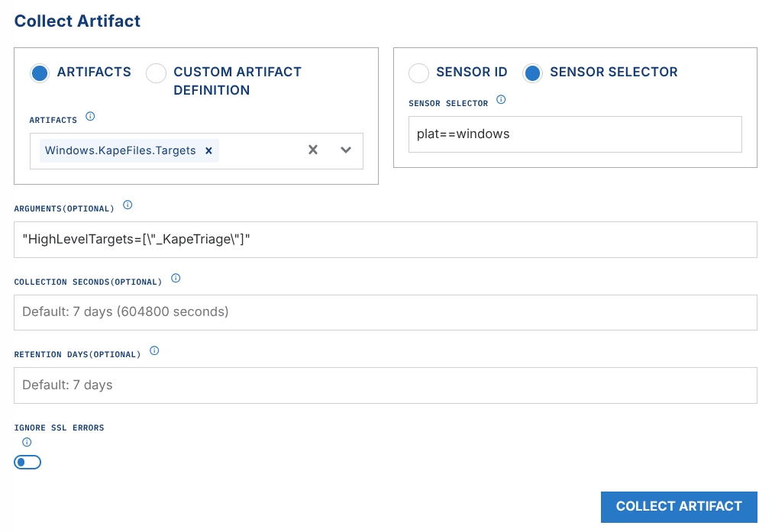772x532 pixels.
Task: Choose Custom Artifact Definition radio button
Action: 157,73
